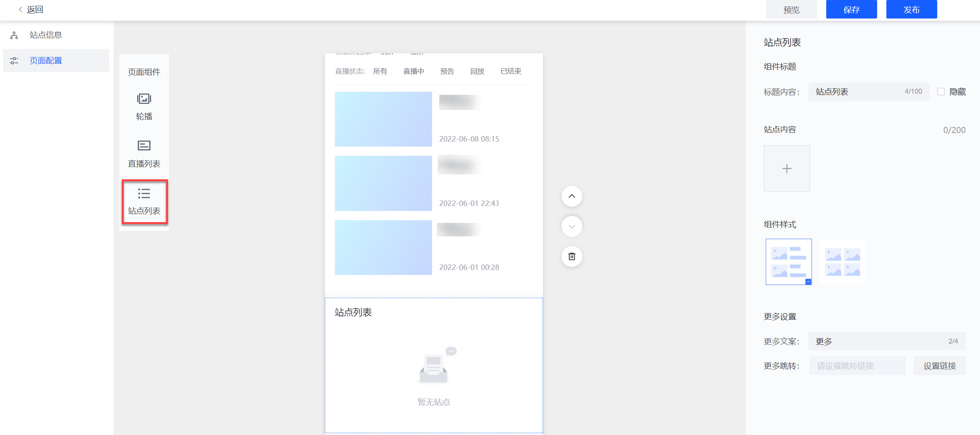
Task: Click the 2022-06-08 08:15 timestamp
Action: pyautogui.click(x=469, y=139)
